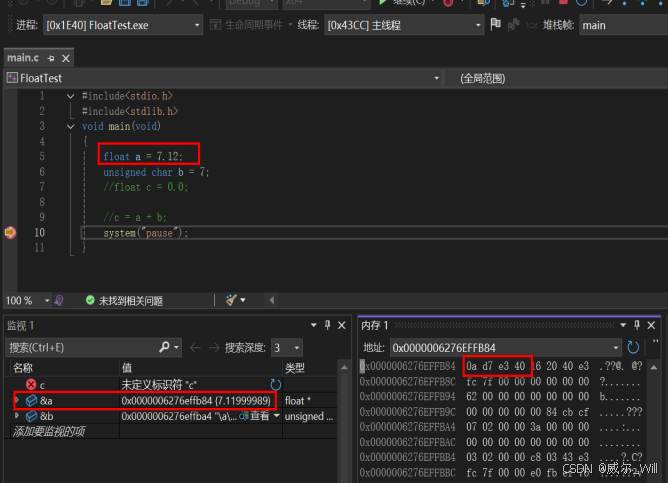This screenshot has width=668, height=483.
Task: Click the memory address field 0x0000006276EFFB84
Action: click(501, 348)
